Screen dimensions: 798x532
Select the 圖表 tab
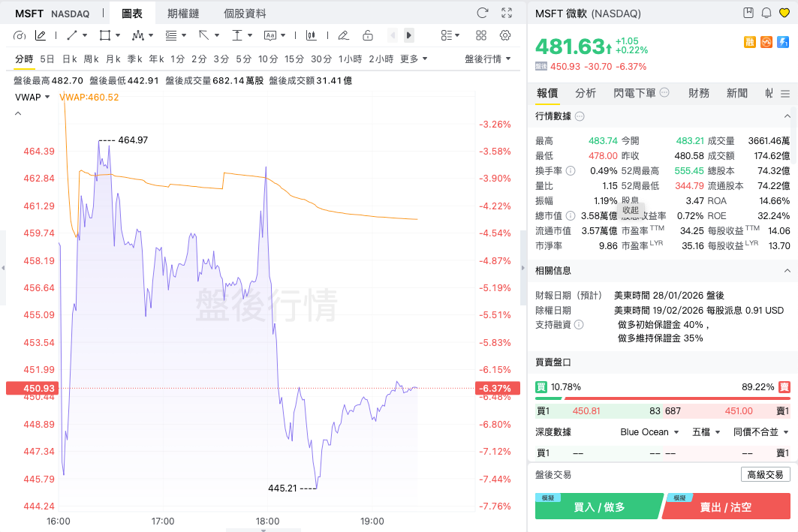click(132, 14)
